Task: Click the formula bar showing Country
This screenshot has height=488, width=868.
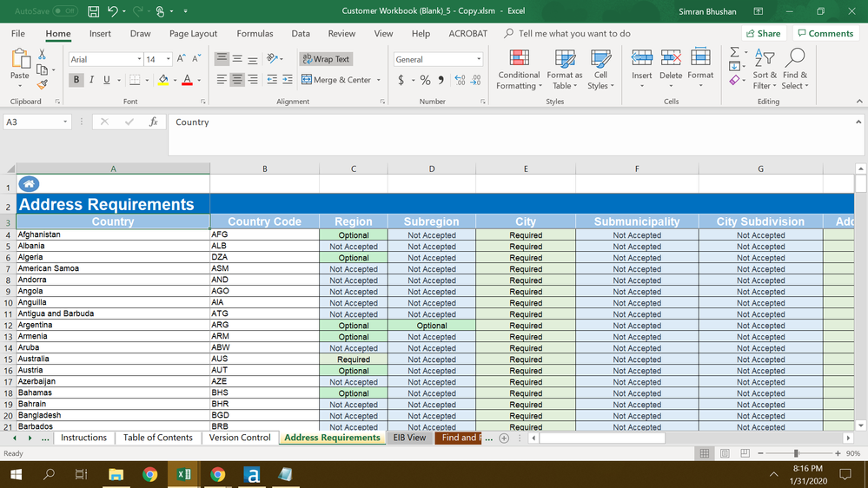Action: (x=513, y=122)
